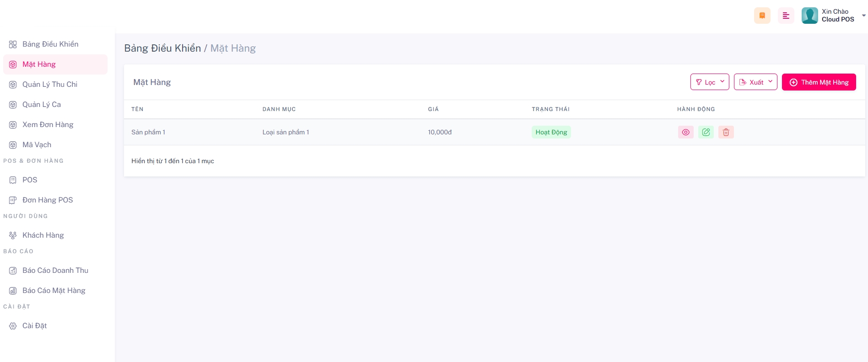Viewport: 868px width, 362px height.
Task: Click the eye view icon for Sản phẩm 1
Action: pyautogui.click(x=685, y=132)
